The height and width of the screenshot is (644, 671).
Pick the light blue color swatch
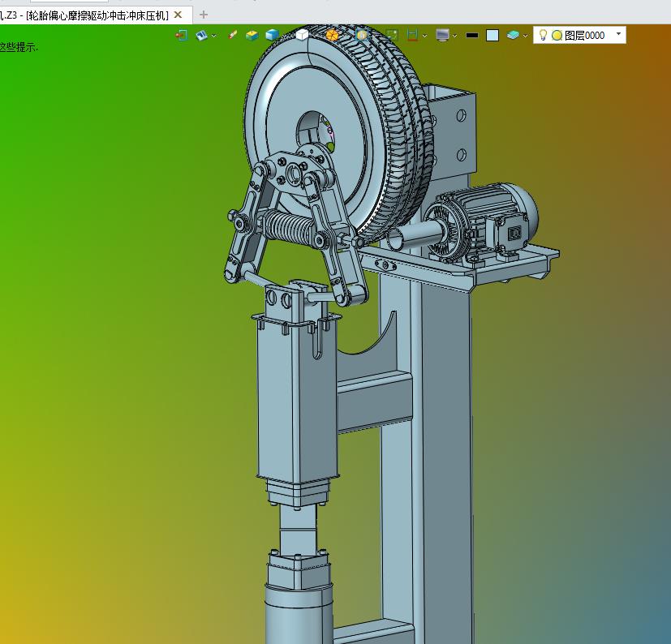492,35
